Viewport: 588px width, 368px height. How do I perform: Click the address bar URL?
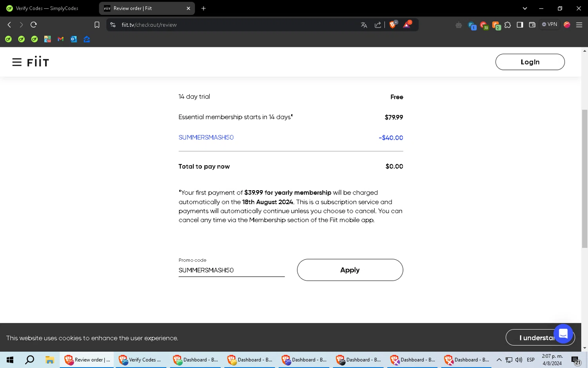pyautogui.click(x=149, y=25)
